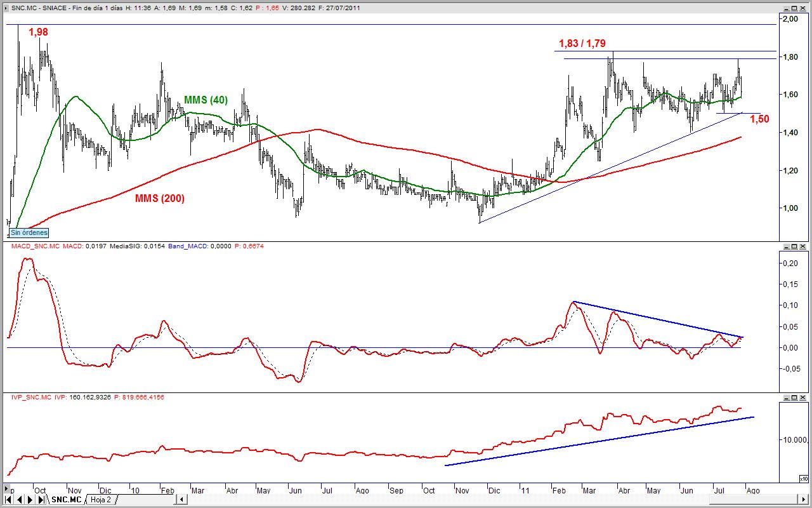Click the '11' year marker on time axis

point(524,490)
